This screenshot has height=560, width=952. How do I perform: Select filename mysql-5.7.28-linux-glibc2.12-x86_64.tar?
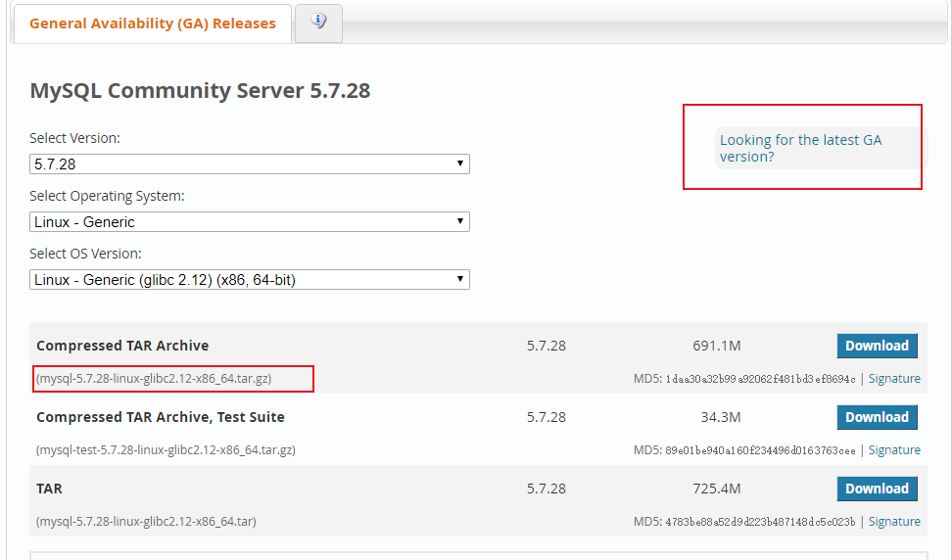click(x=146, y=522)
